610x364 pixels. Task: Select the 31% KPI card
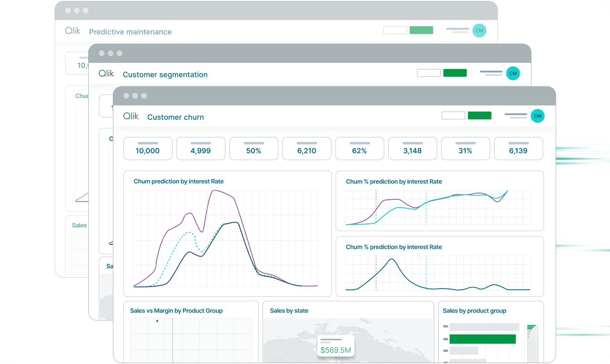point(466,148)
